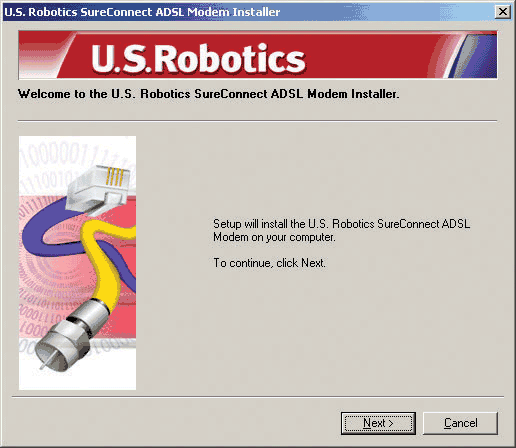Viewport: 516px width, 448px height.
Task: Click the separator line above the buttons
Action: [258, 397]
